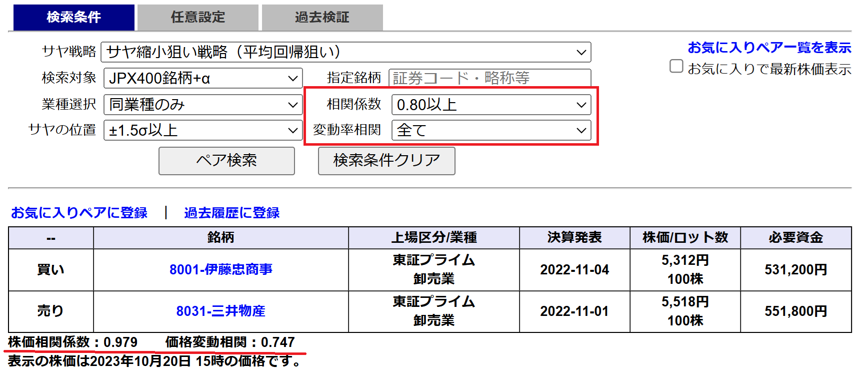Click the お気に入りペアに登録 link

tap(79, 213)
